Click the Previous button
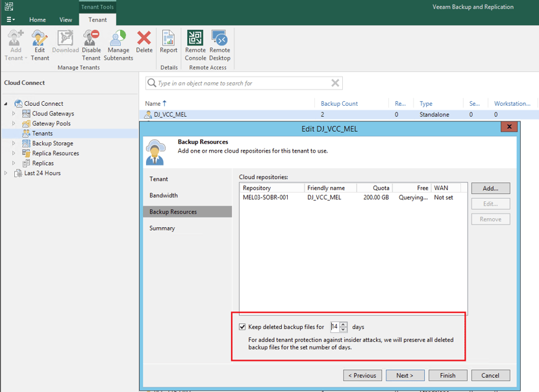 362,376
